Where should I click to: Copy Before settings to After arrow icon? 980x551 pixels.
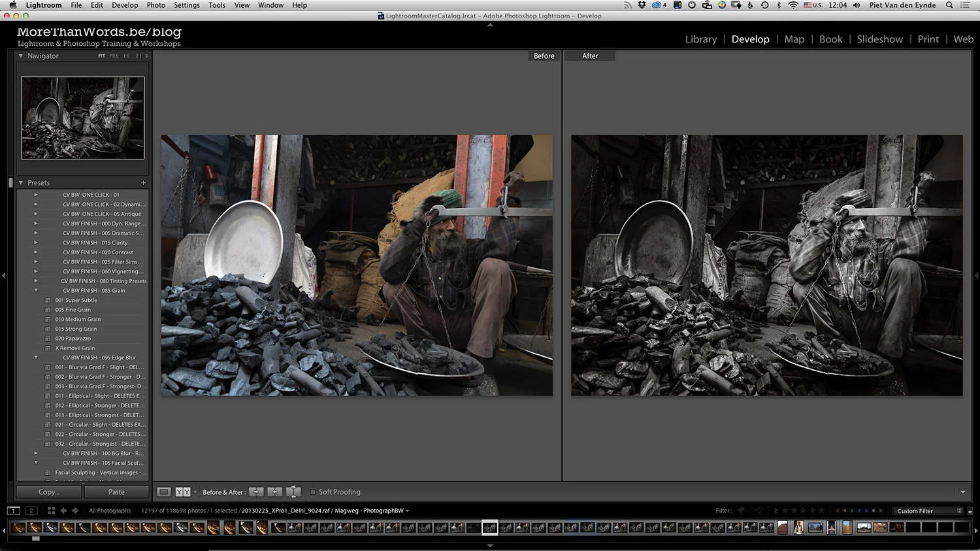pos(256,492)
